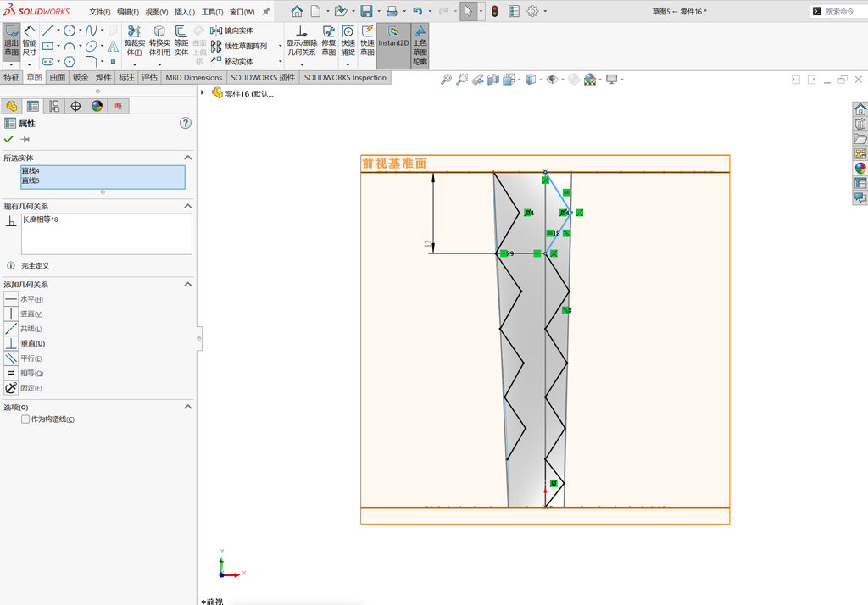This screenshot has width=868, height=605.
Task: Collapse the 所选实体 section
Action: tap(187, 158)
